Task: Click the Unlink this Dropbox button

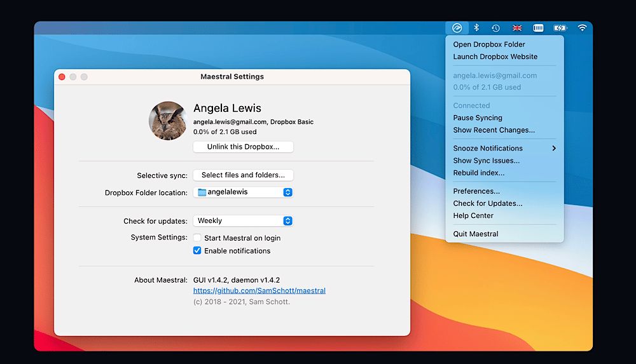Action: pyautogui.click(x=243, y=147)
